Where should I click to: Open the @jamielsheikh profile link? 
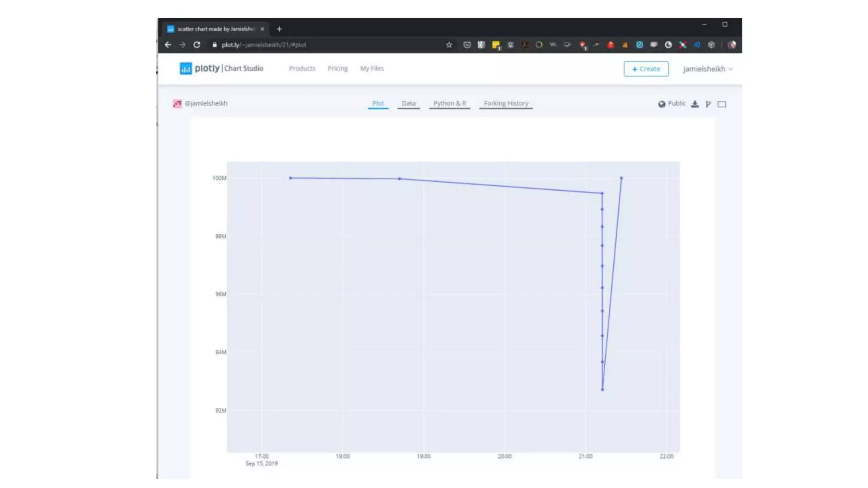pyautogui.click(x=206, y=103)
